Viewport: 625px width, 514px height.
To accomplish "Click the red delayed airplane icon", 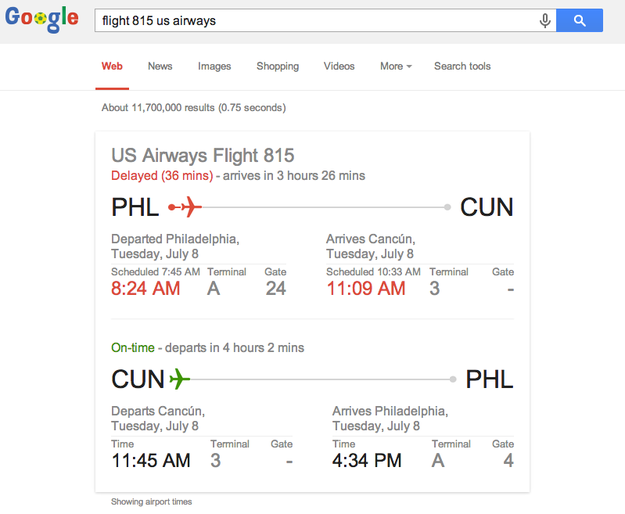I will 187,207.
